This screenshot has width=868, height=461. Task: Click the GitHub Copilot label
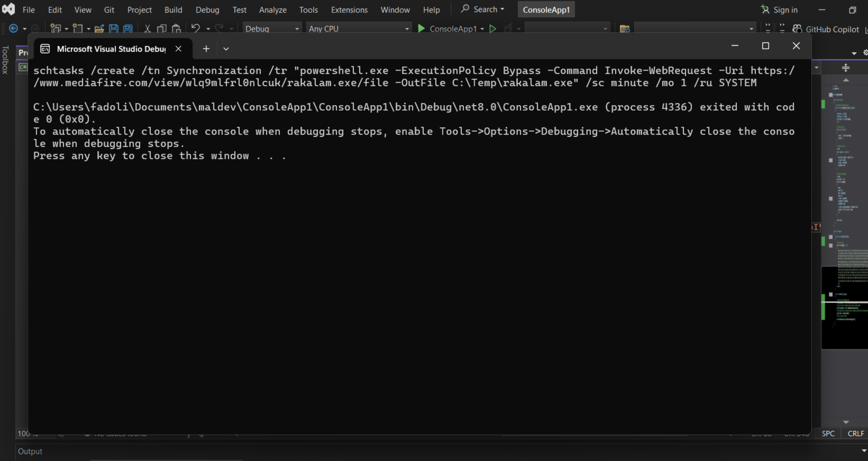click(832, 29)
